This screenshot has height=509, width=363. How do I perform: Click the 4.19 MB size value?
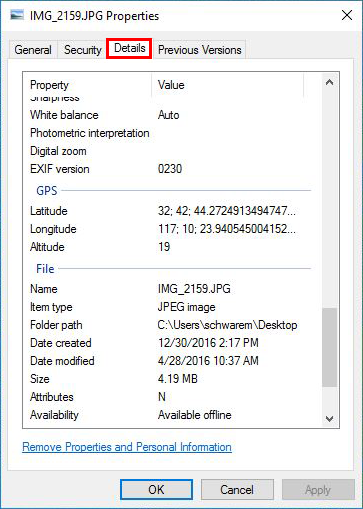(178, 379)
